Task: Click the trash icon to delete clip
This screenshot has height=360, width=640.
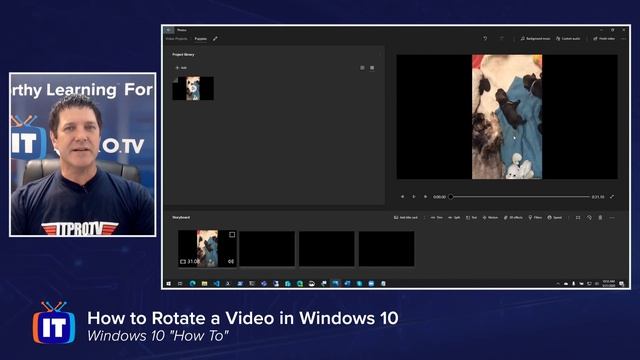Action: [x=600, y=218]
